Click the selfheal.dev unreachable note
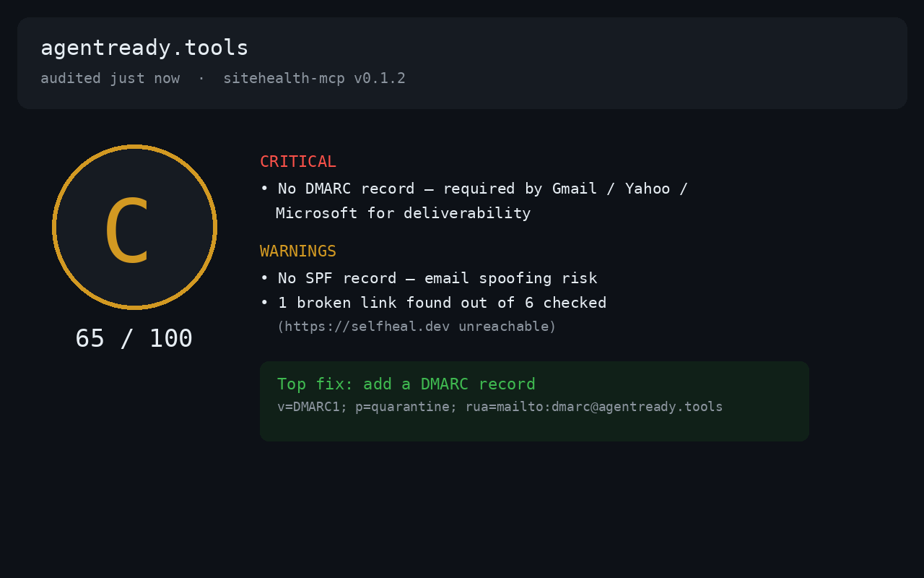This screenshot has height=578, width=924. (417, 327)
